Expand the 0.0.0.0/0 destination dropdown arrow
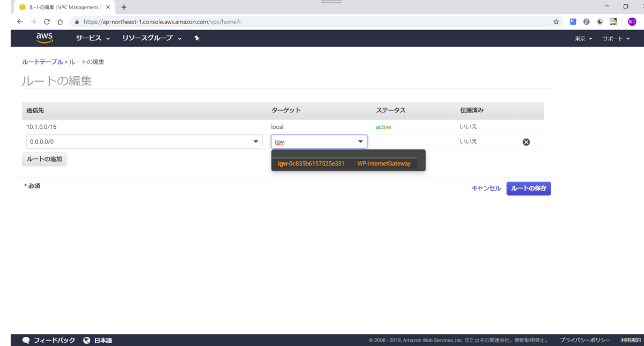This screenshot has width=644, height=346. 255,142
